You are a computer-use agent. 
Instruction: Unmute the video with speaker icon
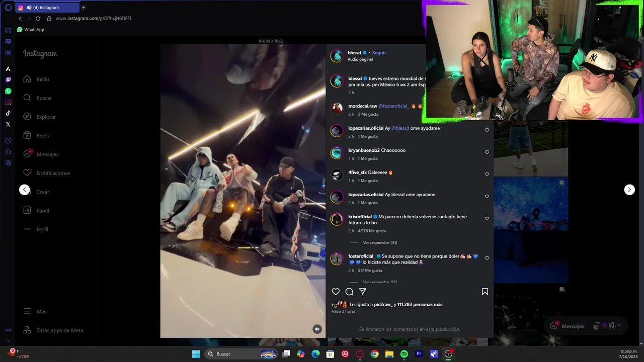[x=317, y=329]
